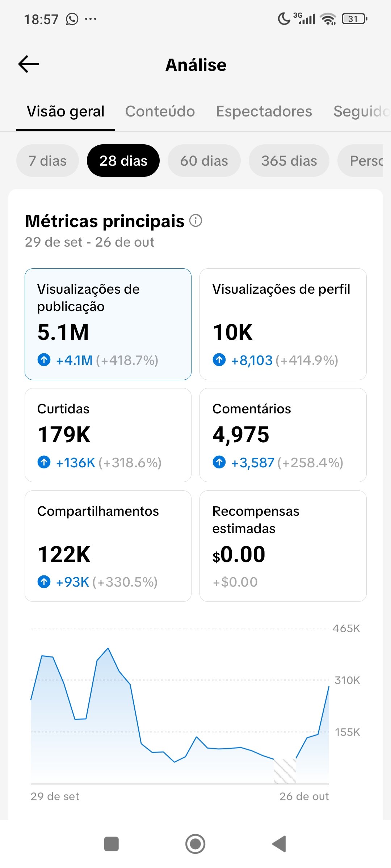
Task: Select the Comentários metric card
Action: coord(283,435)
